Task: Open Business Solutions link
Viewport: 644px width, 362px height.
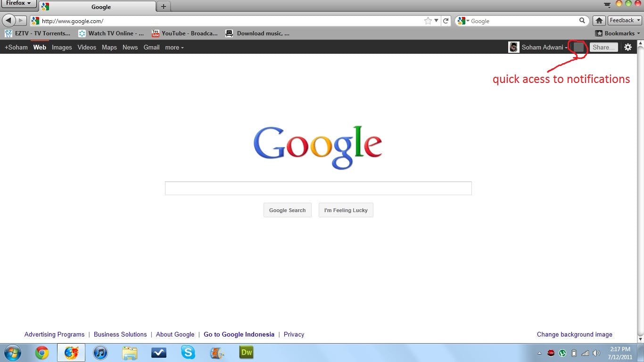Action: [x=120, y=334]
